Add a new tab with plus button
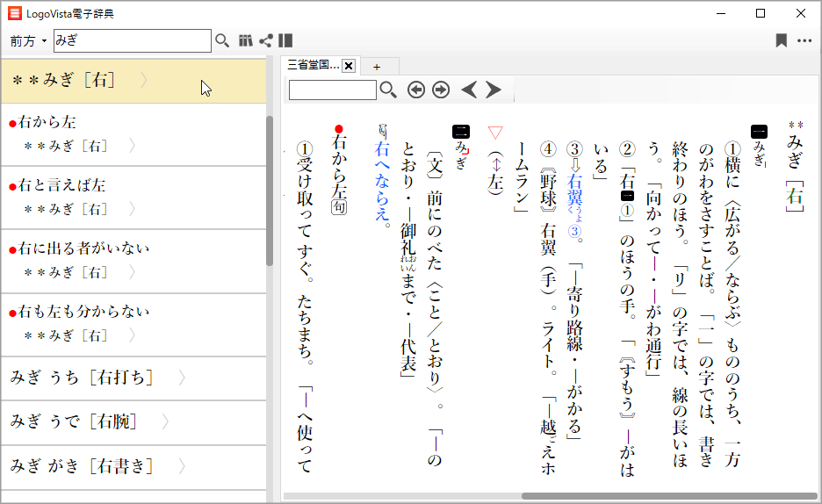Screen dimensions: 822x504 377,67
